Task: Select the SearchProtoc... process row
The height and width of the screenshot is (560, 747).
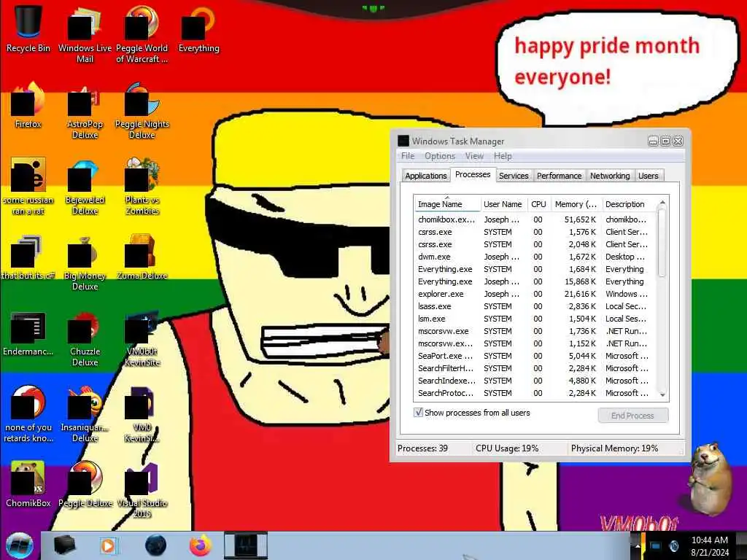Action: click(535, 393)
